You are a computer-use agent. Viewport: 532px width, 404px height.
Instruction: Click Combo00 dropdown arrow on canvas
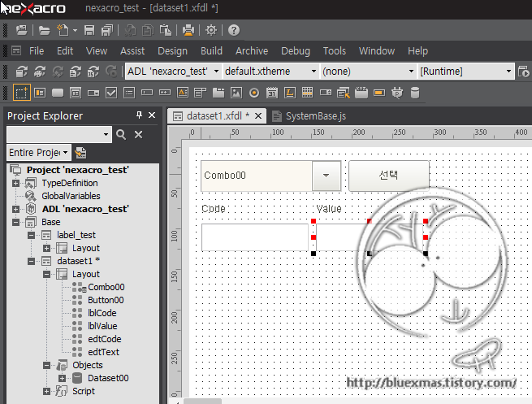pos(326,176)
